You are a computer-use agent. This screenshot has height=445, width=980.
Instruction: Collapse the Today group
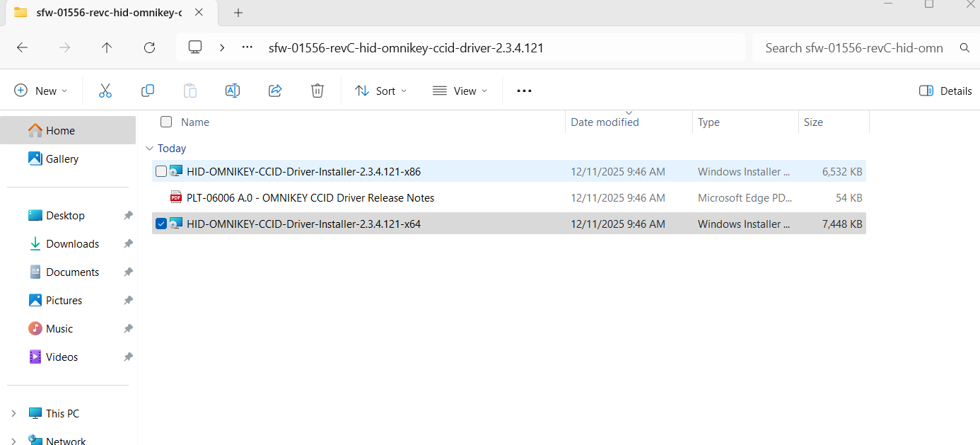[x=149, y=149]
